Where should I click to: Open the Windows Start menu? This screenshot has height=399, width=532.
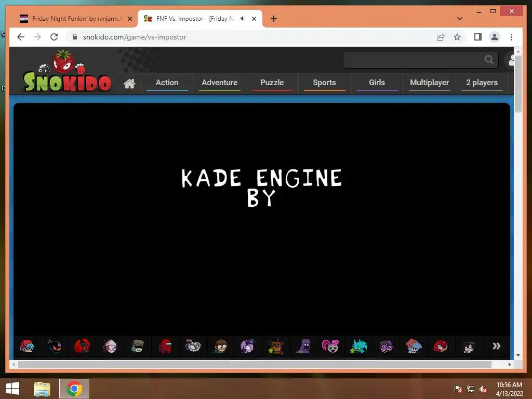12,389
